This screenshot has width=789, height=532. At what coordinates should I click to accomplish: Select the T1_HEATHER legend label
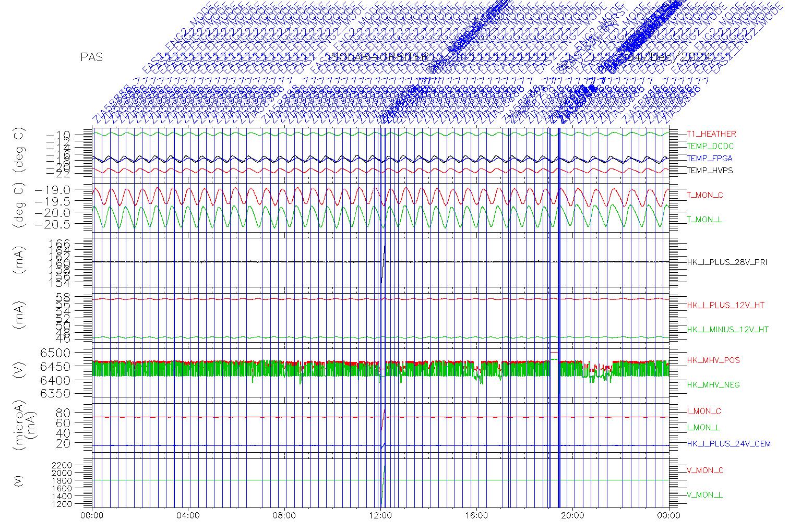coord(711,134)
